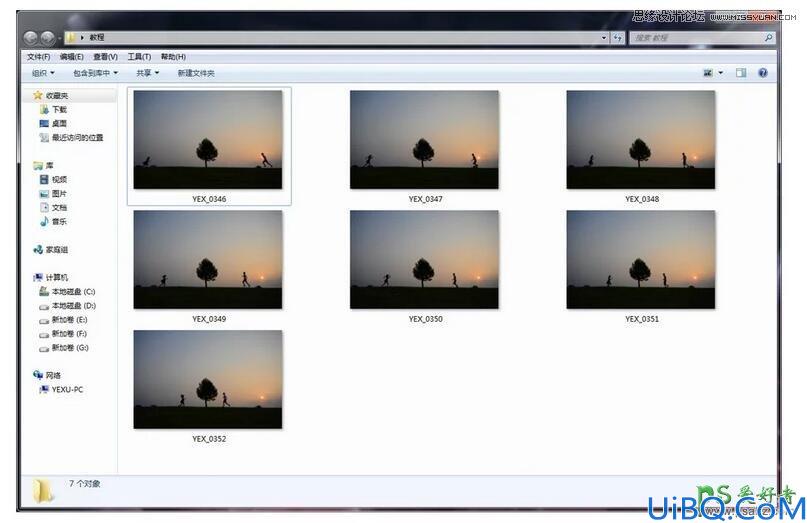Click the YEXU-PC computer icon

pyautogui.click(x=44, y=389)
